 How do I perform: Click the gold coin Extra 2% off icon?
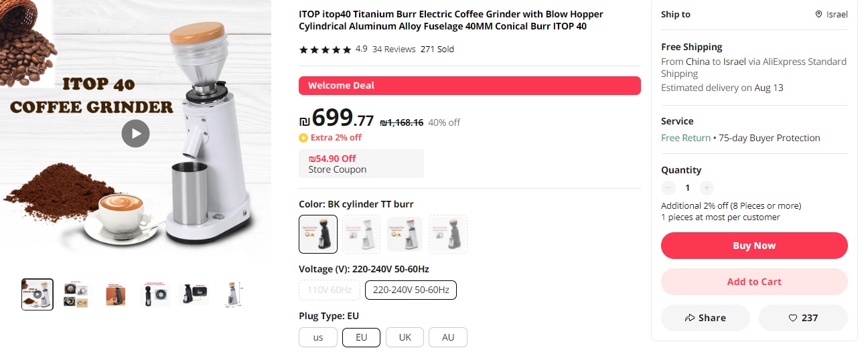tap(303, 138)
